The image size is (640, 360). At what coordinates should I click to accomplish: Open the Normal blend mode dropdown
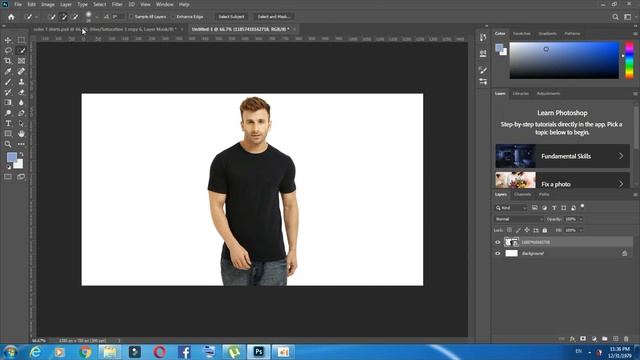519,219
